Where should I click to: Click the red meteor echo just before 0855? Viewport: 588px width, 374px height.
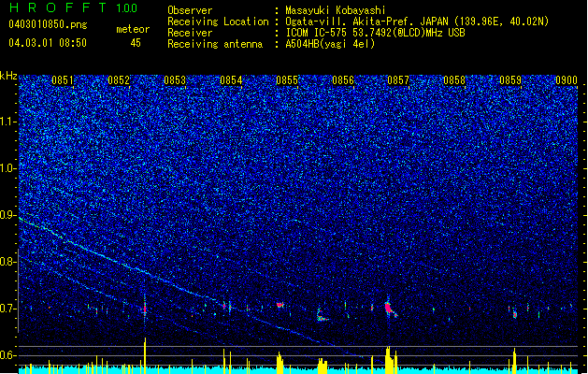280,305
